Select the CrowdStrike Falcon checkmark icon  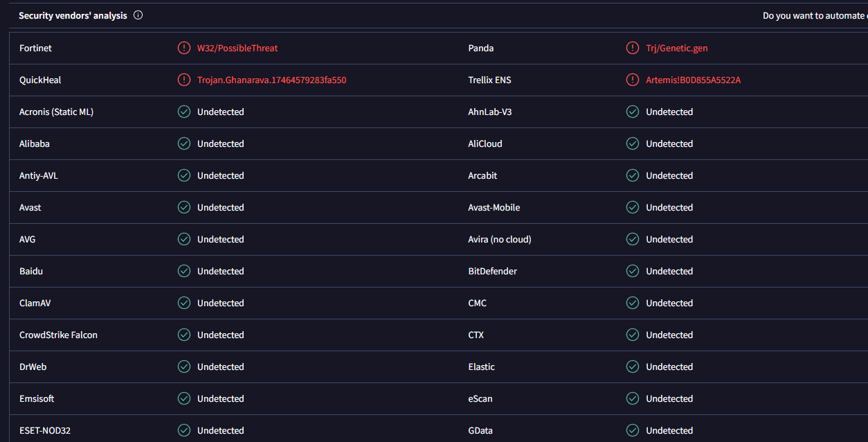184,335
